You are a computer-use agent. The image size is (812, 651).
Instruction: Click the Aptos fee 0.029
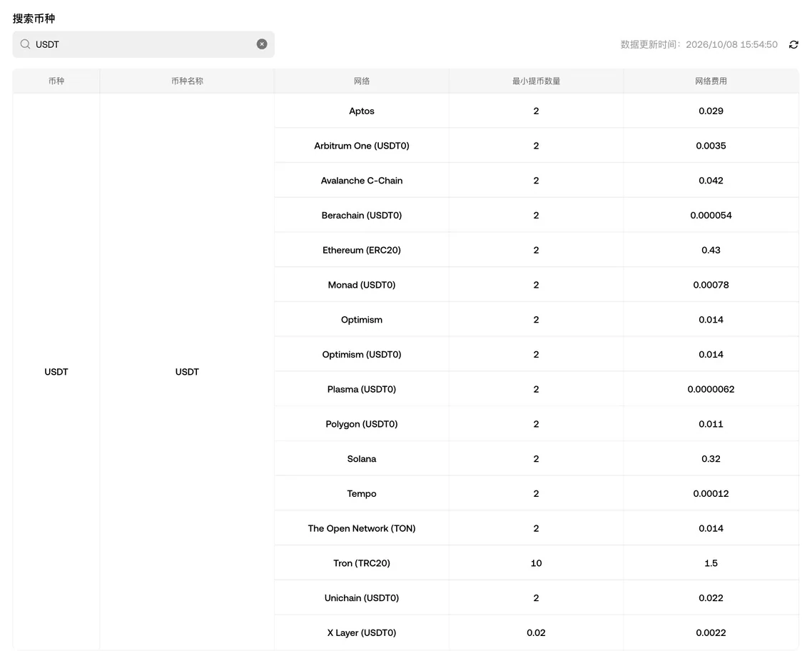(711, 111)
